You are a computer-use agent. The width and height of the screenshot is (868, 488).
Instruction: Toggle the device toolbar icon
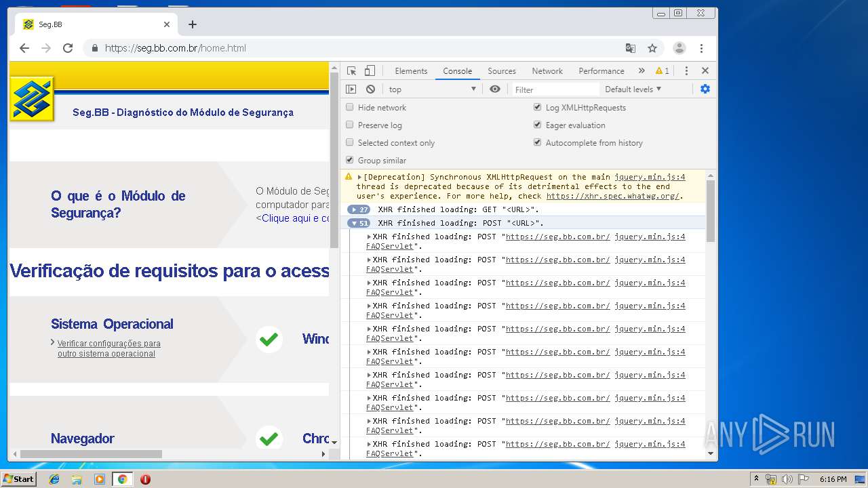pyautogui.click(x=370, y=70)
